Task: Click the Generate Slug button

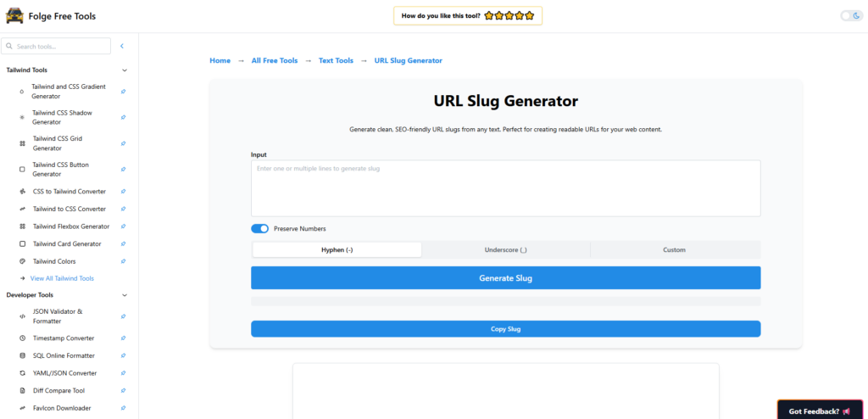Action: (506, 277)
